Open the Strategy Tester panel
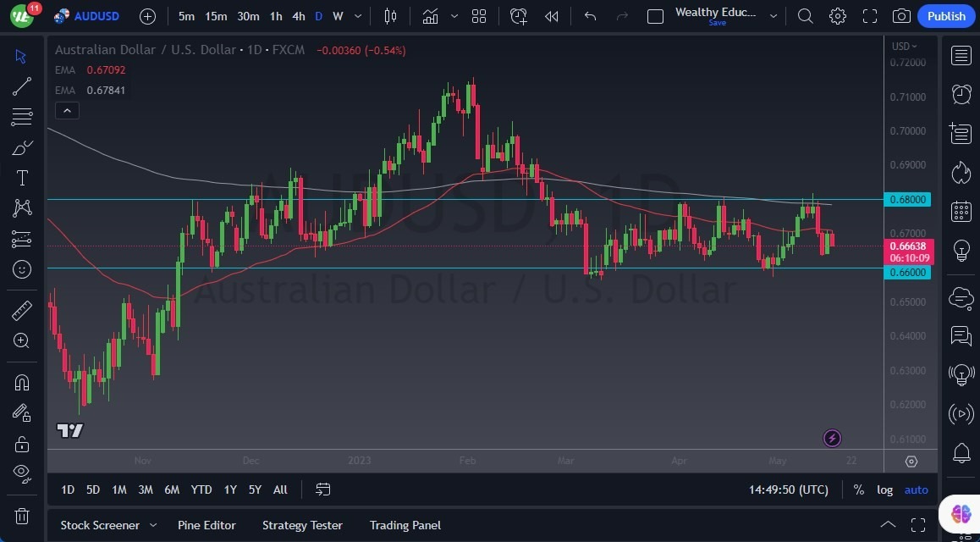 click(302, 525)
